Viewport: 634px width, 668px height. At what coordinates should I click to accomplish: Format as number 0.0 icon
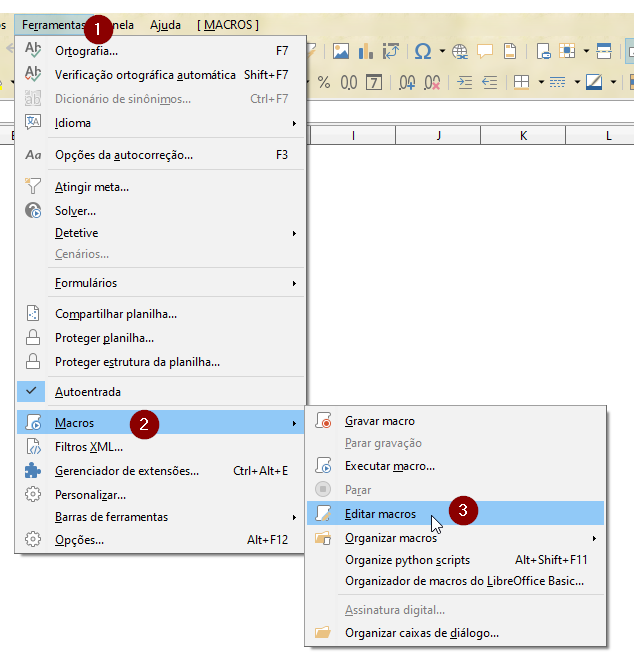349,82
